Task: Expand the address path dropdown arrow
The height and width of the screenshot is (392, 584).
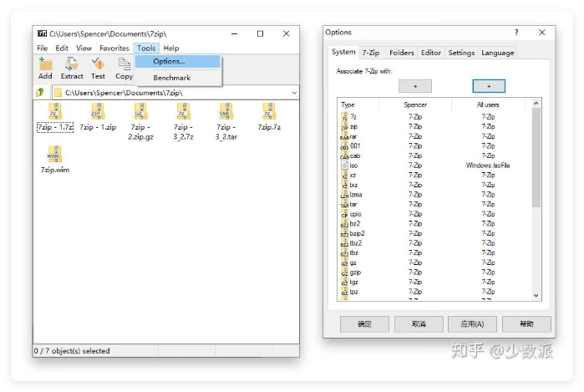Action: pos(293,92)
